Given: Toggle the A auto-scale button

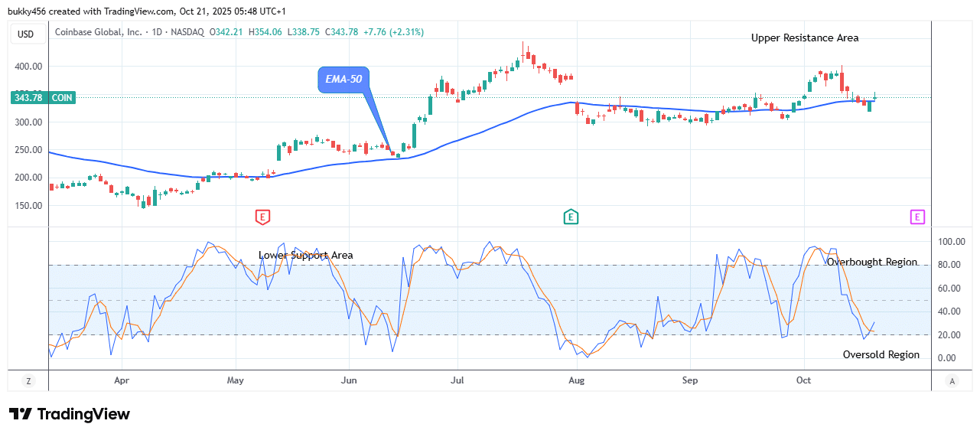Looking at the screenshot, I should (952, 380).
